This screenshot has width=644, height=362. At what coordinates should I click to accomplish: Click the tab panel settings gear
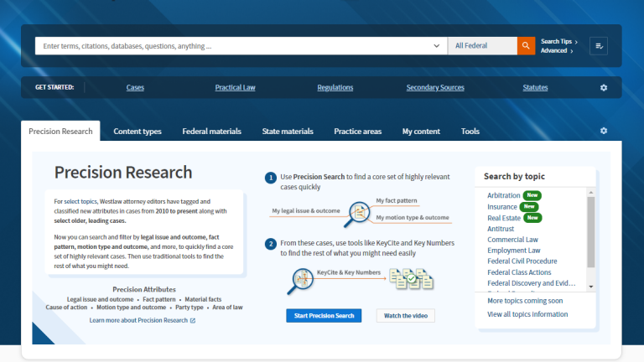tap(603, 132)
